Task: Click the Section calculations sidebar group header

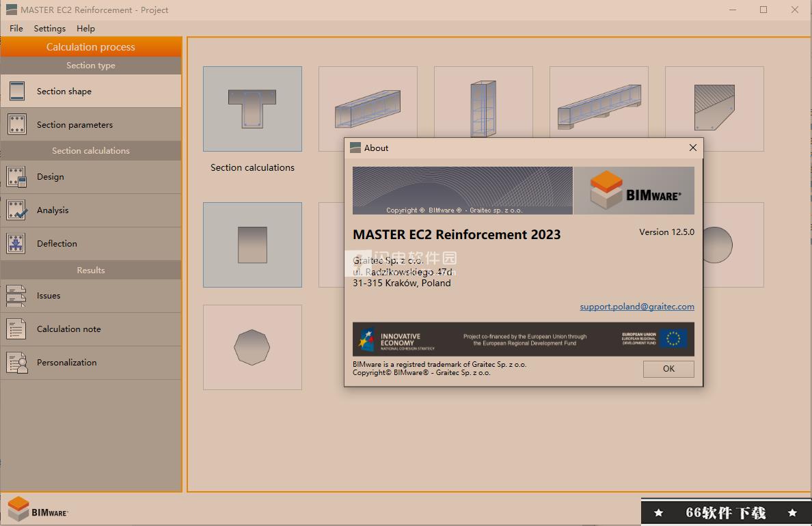Action: pos(91,151)
